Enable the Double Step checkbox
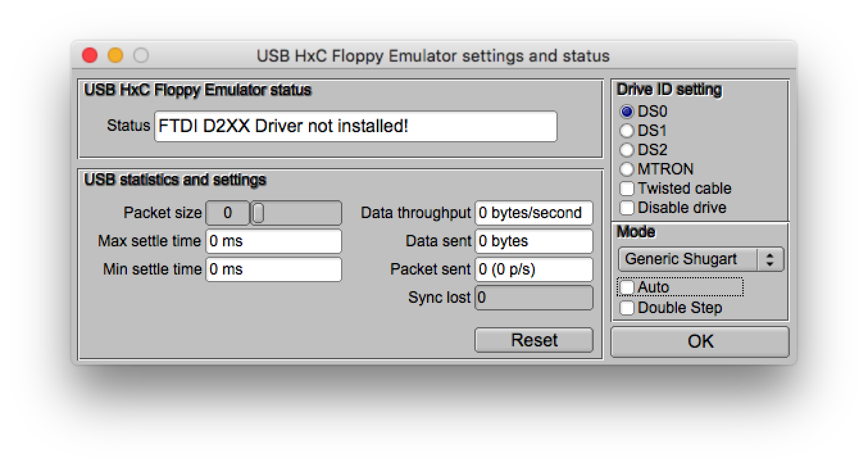Image resolution: width=868 pixels, height=467 pixels. [627, 308]
